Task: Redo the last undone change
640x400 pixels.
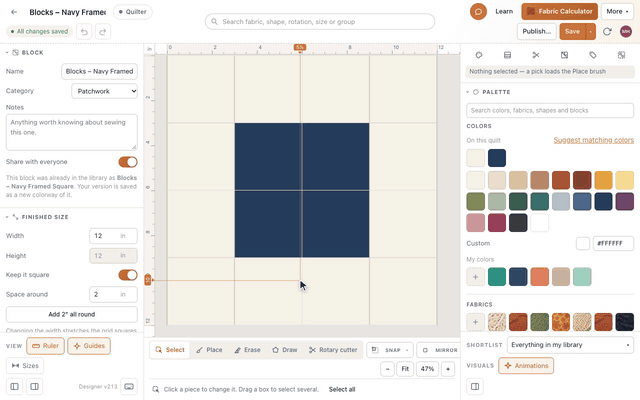Action: coord(103,32)
